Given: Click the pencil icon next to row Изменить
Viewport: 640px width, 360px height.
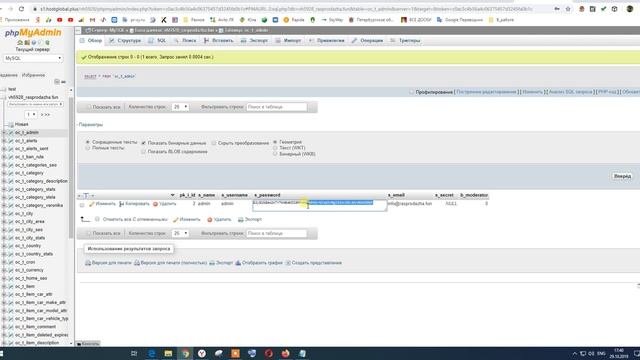Looking at the screenshot, I should pos(91,204).
